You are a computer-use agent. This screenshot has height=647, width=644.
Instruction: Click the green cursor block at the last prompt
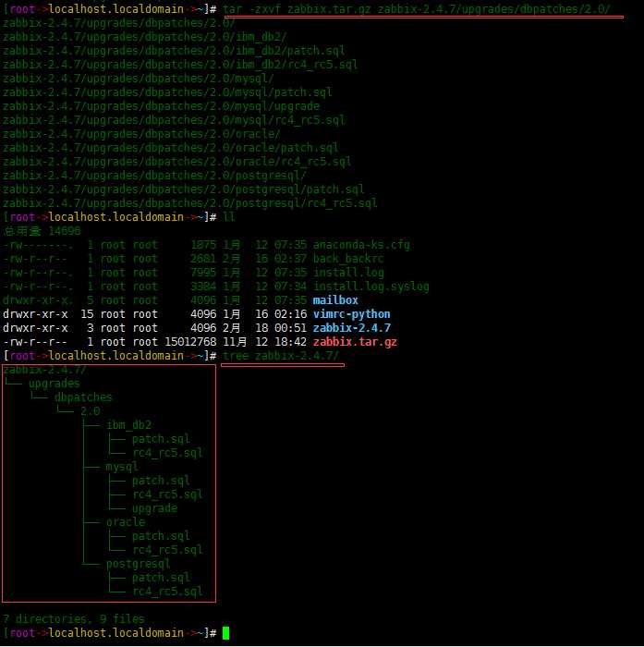225,633
